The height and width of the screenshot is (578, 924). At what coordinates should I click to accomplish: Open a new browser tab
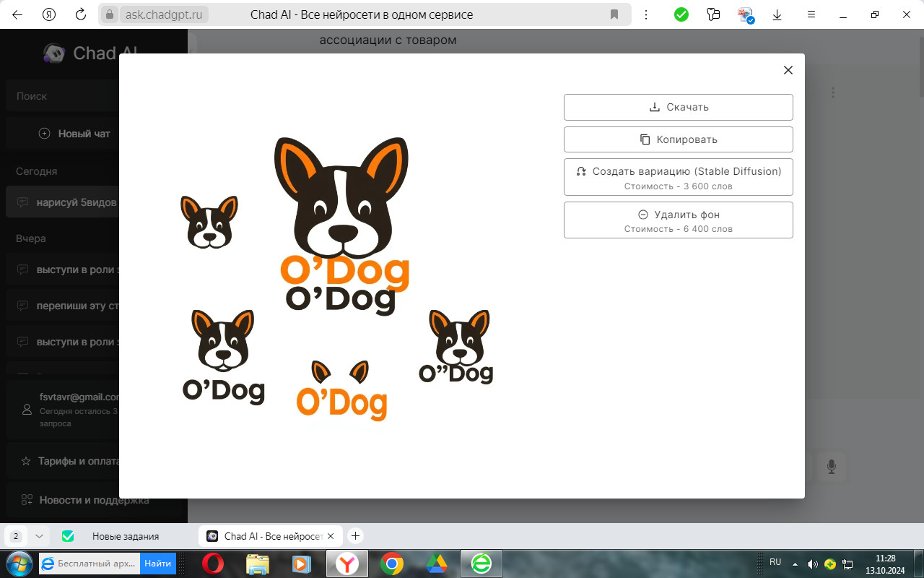[x=355, y=536]
